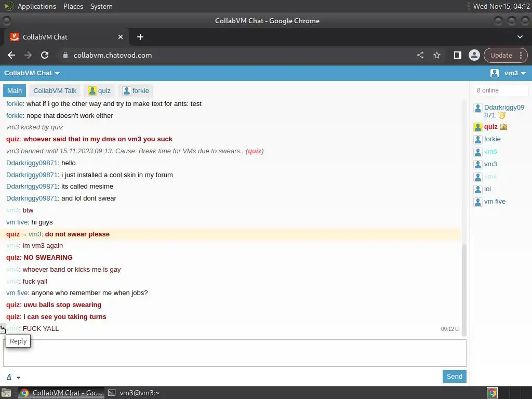Open a new browser tab
This screenshot has height=399, width=532.
[140, 37]
